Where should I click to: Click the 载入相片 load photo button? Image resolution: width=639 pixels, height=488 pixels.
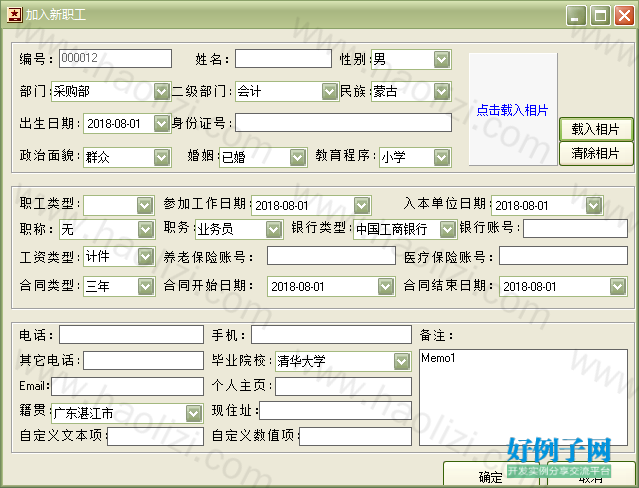click(596, 129)
